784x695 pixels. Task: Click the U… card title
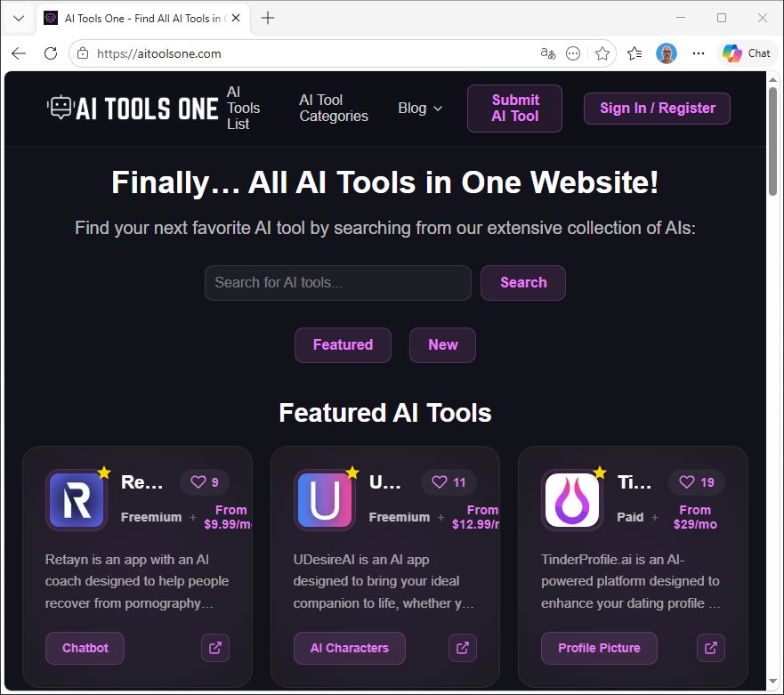click(x=385, y=482)
